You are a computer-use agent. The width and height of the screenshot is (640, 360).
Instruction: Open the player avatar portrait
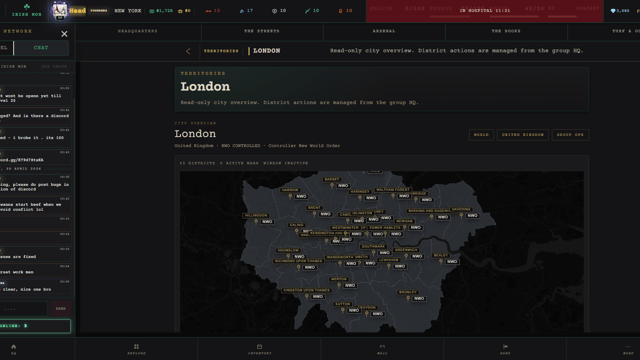point(59,10)
